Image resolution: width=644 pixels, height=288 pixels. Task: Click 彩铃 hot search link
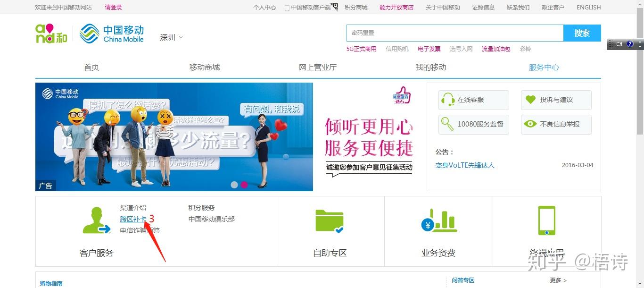point(525,49)
